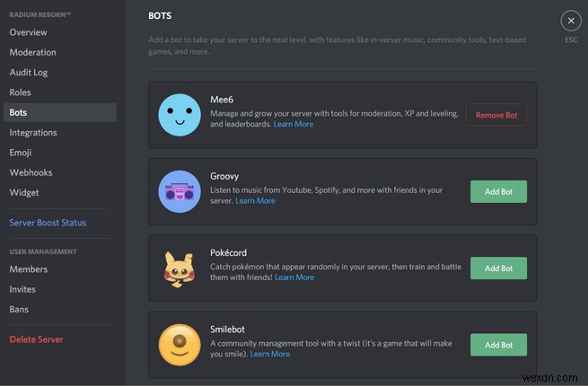The width and height of the screenshot is (588, 387).
Task: Click the Groovy boombox bot icon
Action: [180, 191]
